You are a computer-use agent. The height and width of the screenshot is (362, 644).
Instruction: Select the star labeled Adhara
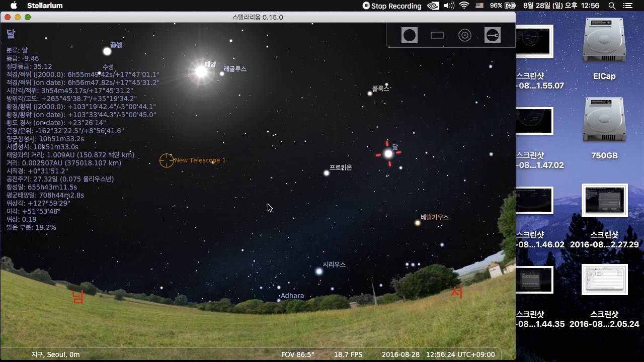(278, 300)
